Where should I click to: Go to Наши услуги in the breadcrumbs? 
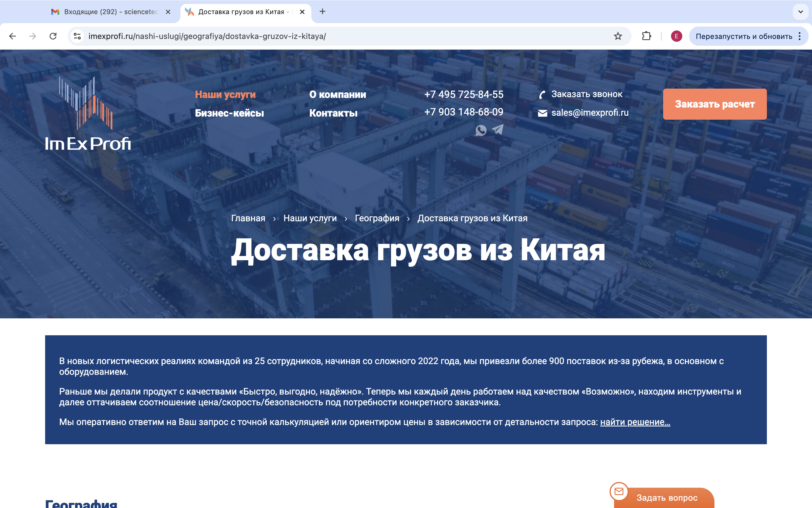310,218
